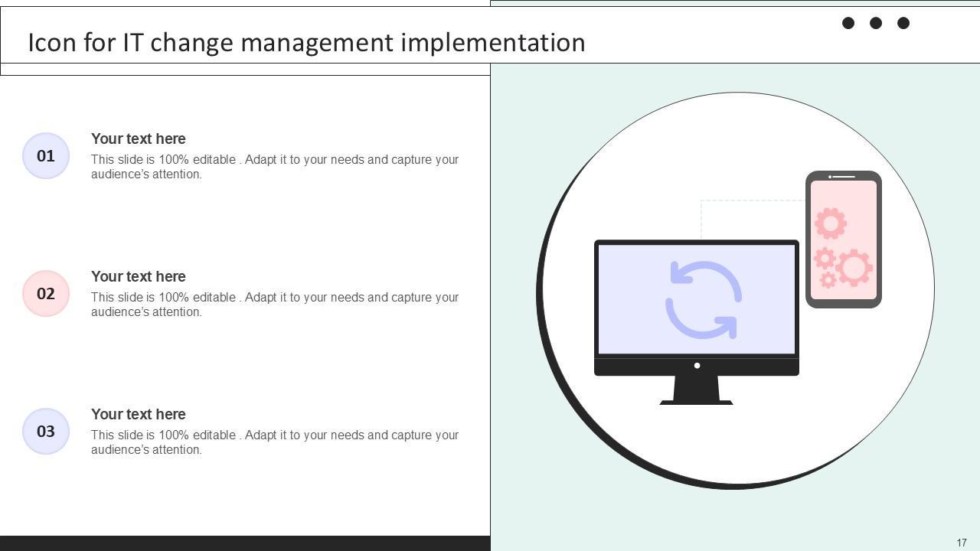Click the third black dot at top right
The height and width of the screenshot is (551, 980).
(903, 23)
